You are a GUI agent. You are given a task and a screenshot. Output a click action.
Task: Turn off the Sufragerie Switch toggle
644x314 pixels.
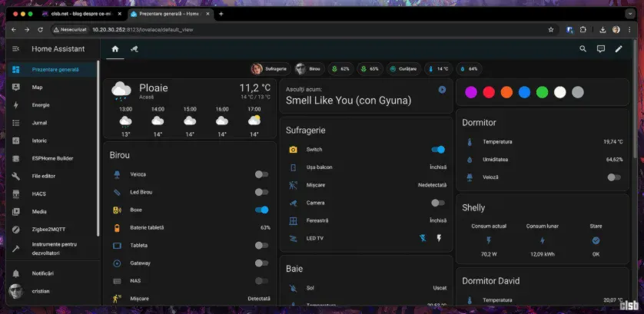coord(438,150)
